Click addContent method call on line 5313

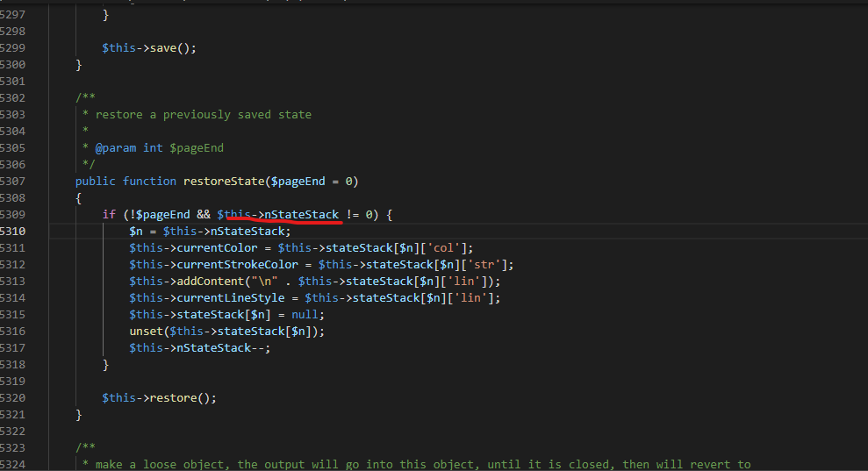(211, 282)
